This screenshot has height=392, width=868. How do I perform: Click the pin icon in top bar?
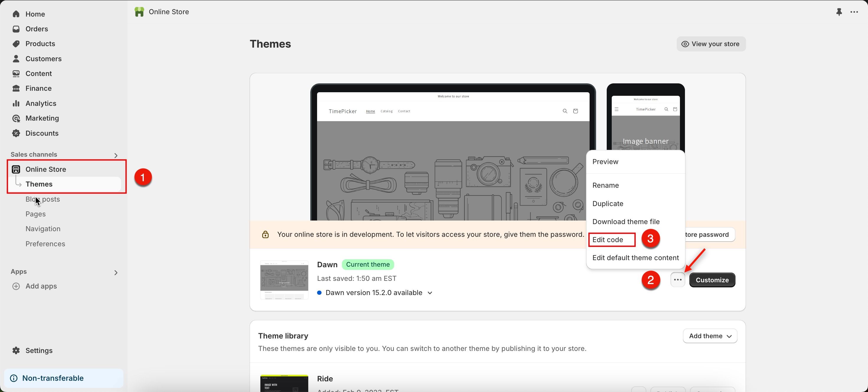click(x=839, y=12)
